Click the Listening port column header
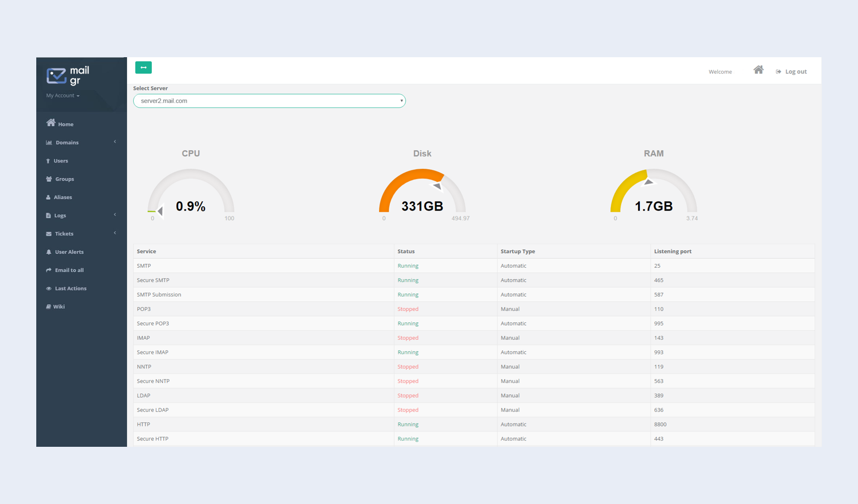Viewport: 858px width, 504px height. [x=673, y=251]
